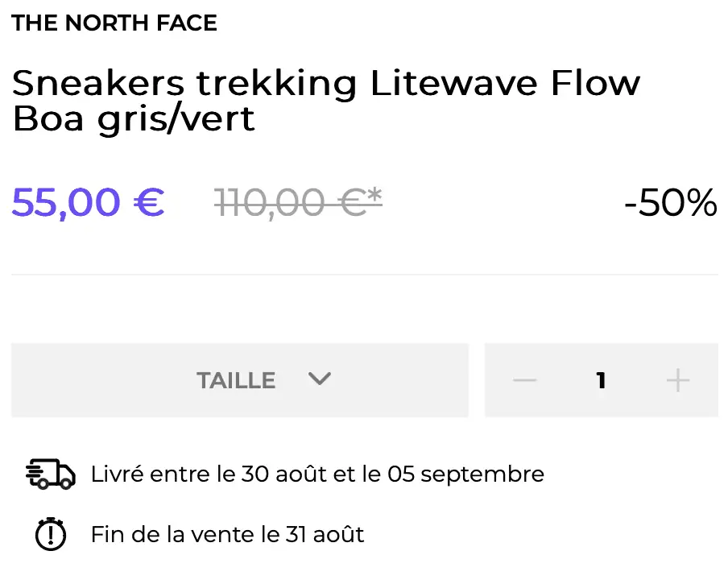
Task: Click the timer icon beside end of sale
Action: (51, 534)
